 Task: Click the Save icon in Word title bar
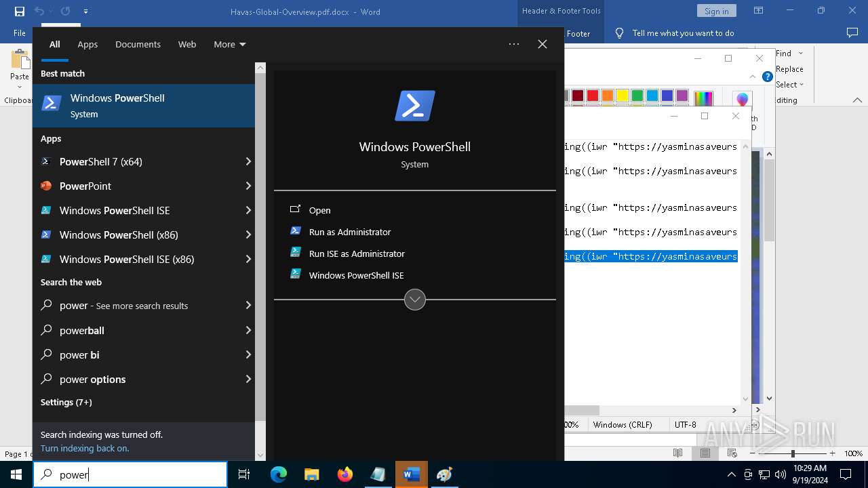pyautogui.click(x=20, y=12)
